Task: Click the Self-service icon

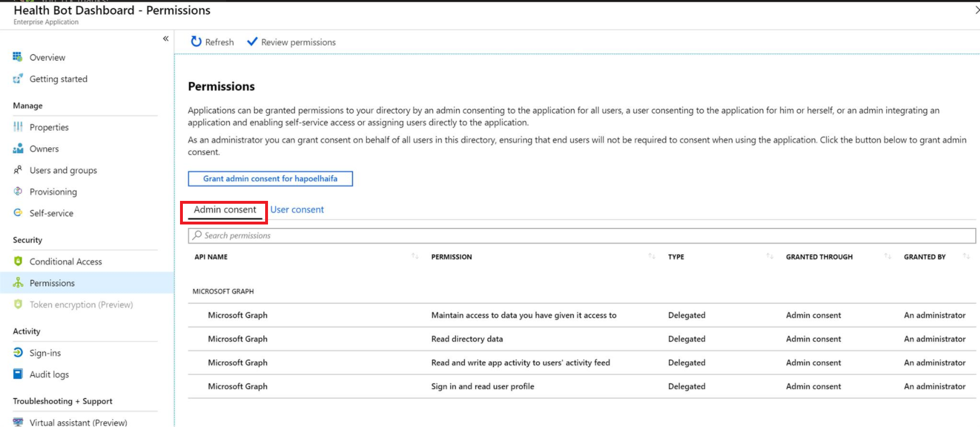Action: [18, 212]
